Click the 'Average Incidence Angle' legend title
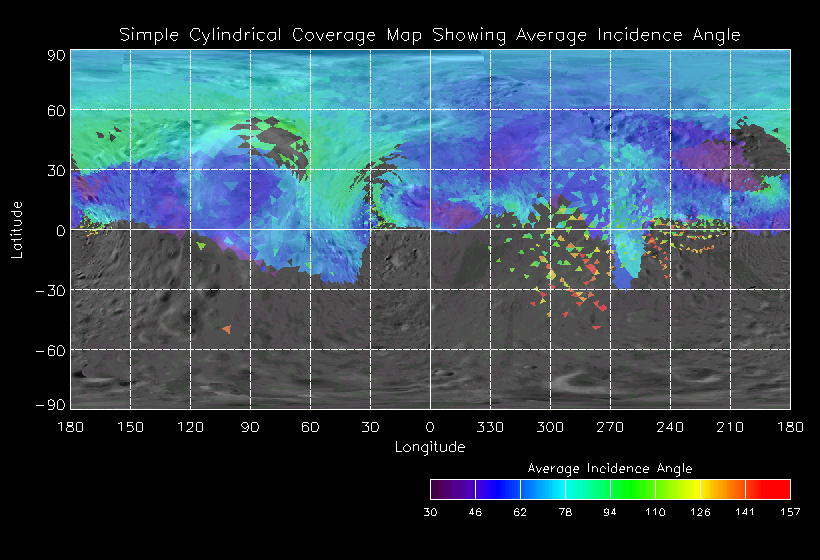Image resolution: width=820 pixels, height=560 pixels. [610, 468]
